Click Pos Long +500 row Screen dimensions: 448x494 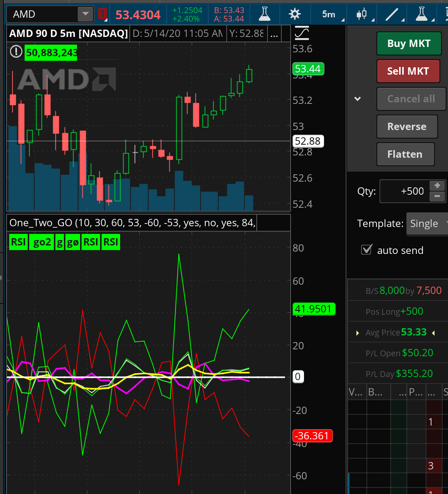point(398,311)
